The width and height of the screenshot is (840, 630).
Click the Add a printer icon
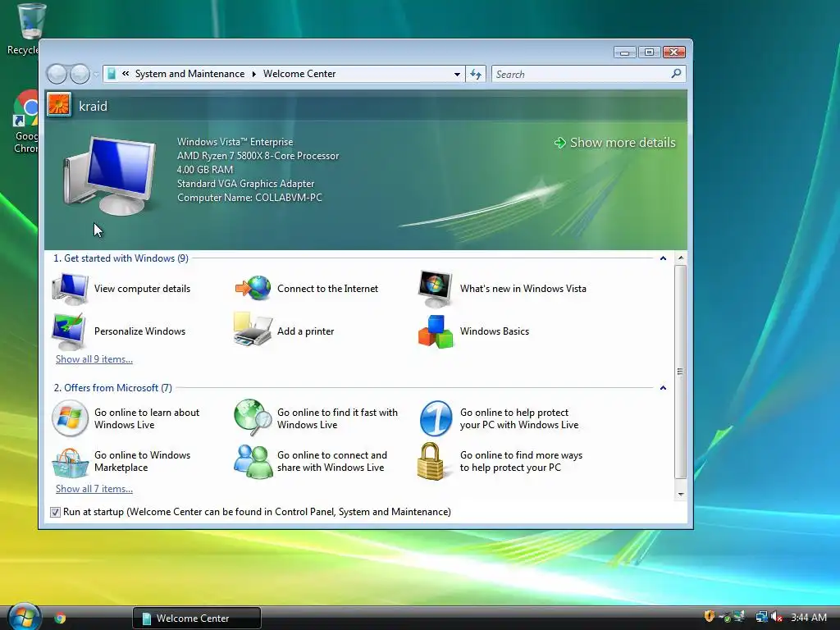pyautogui.click(x=253, y=330)
